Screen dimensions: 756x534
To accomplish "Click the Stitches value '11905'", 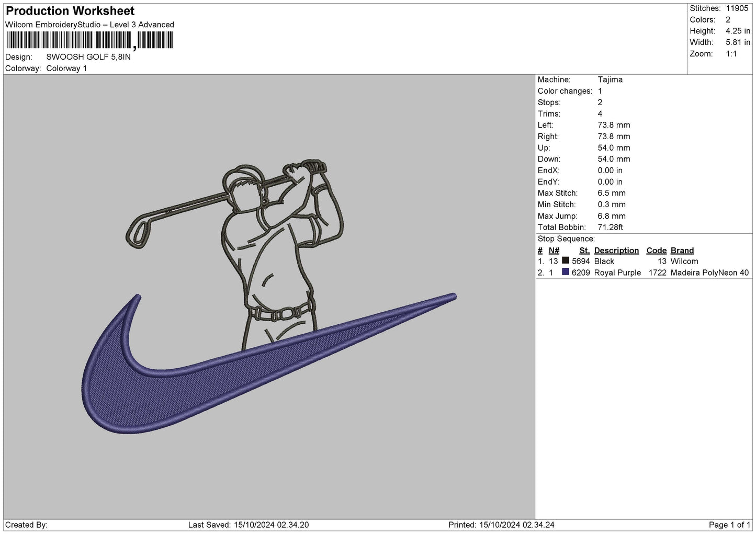I will click(737, 8).
